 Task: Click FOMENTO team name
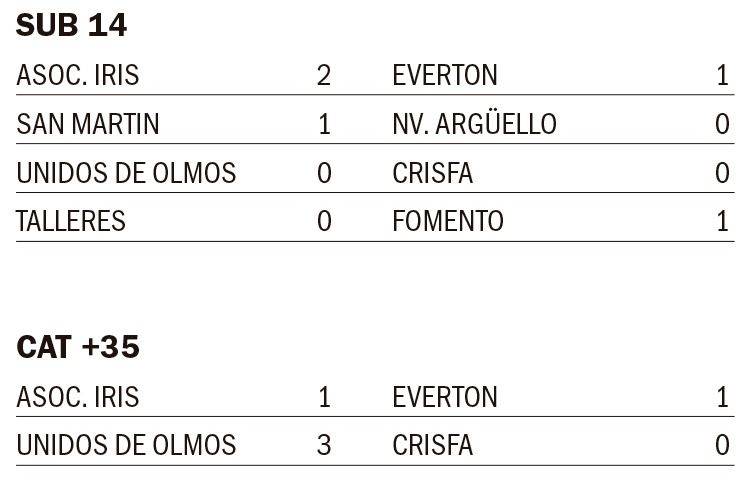click(x=448, y=221)
